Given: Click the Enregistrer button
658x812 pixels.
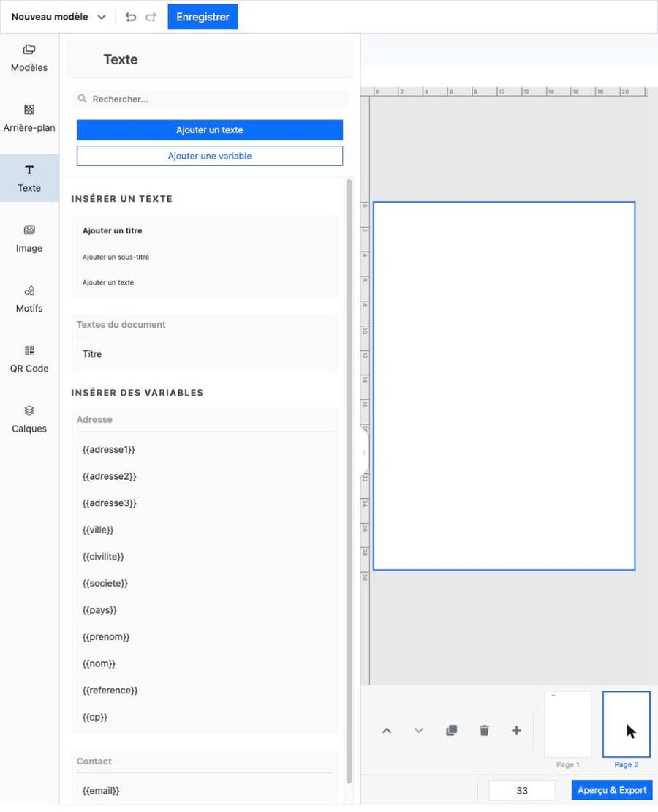Looking at the screenshot, I should [x=203, y=17].
